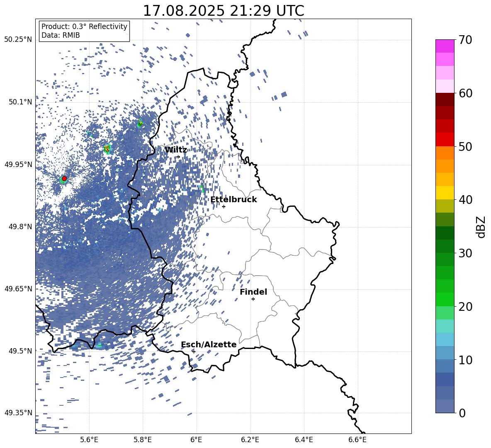This screenshot has width=491, height=448.
Task: Click the Wiltz station marker cross
Action: click(178, 157)
